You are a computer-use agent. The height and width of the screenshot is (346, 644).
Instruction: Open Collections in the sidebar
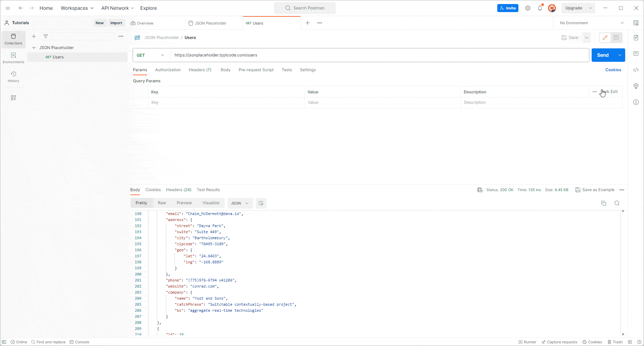pos(13,39)
